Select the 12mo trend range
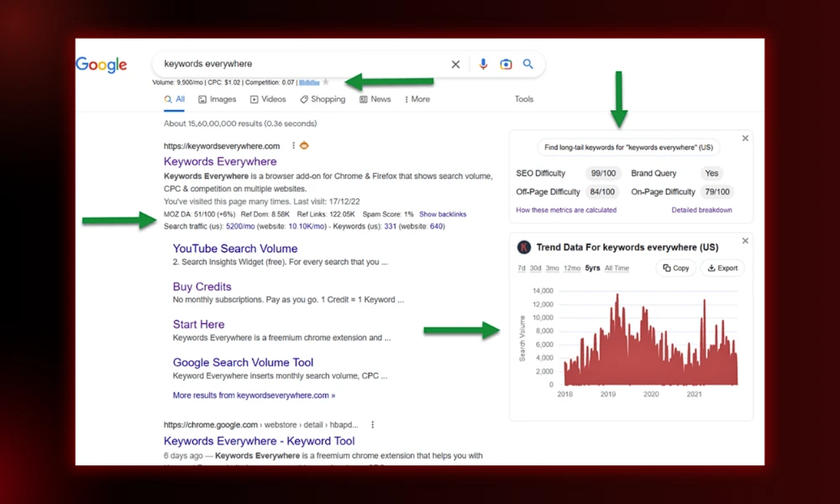The width and height of the screenshot is (840, 504). click(572, 268)
